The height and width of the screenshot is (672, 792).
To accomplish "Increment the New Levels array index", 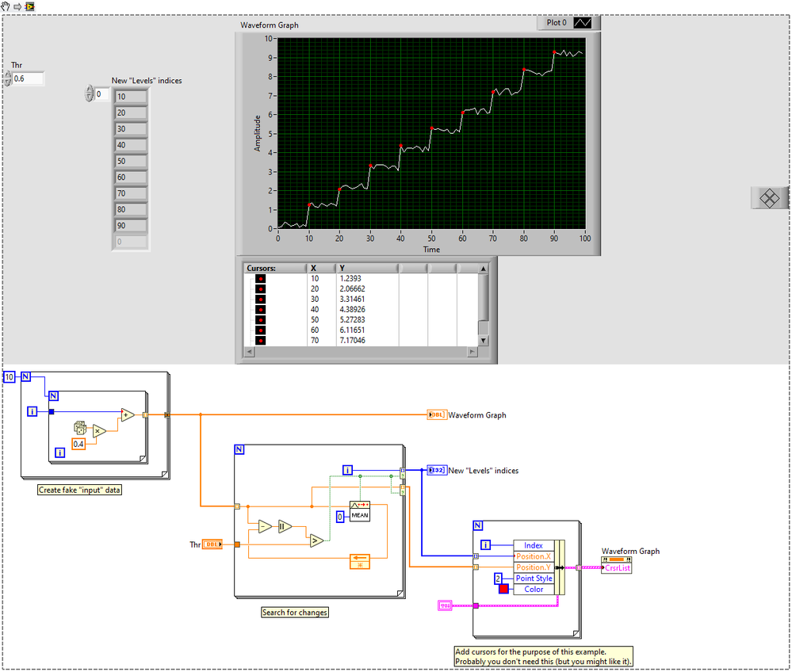I will tap(90, 90).
